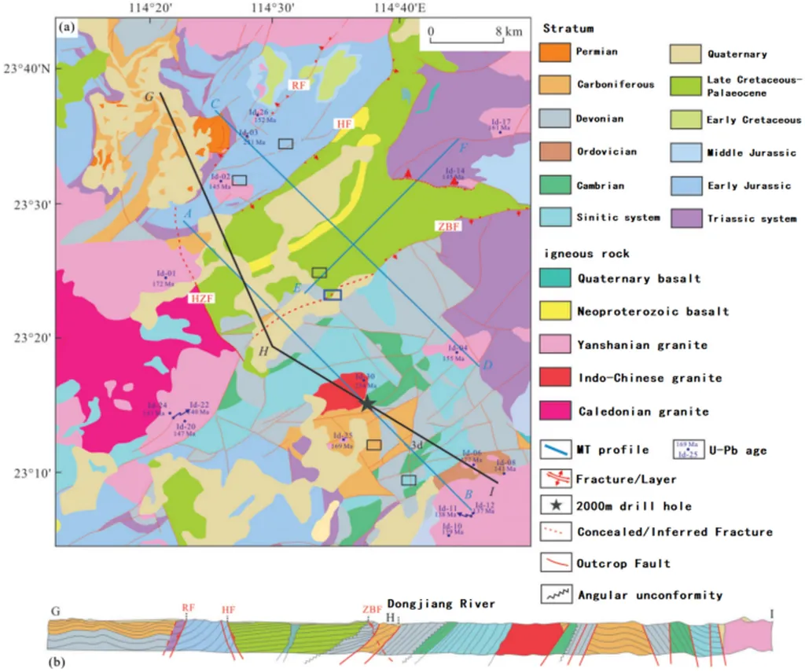Click the black drill hole star on the map

point(366,402)
